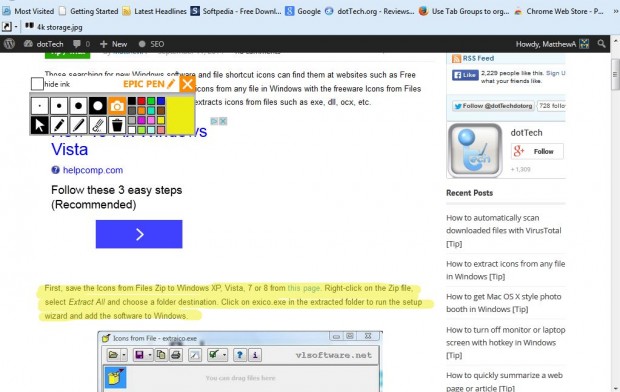The width and height of the screenshot is (620, 392).
Task: Clear all ink with the trash icon
Action: pos(117,125)
